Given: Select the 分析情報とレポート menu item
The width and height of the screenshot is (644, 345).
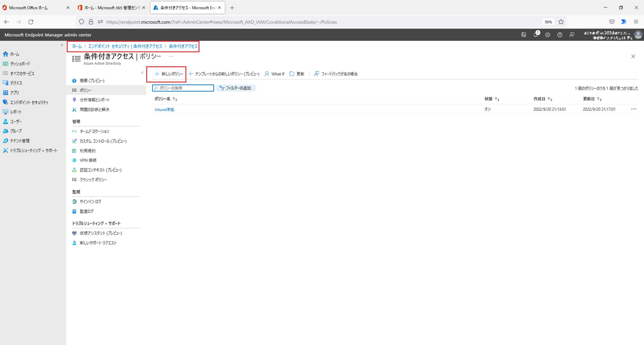Looking at the screenshot, I should pyautogui.click(x=94, y=100).
